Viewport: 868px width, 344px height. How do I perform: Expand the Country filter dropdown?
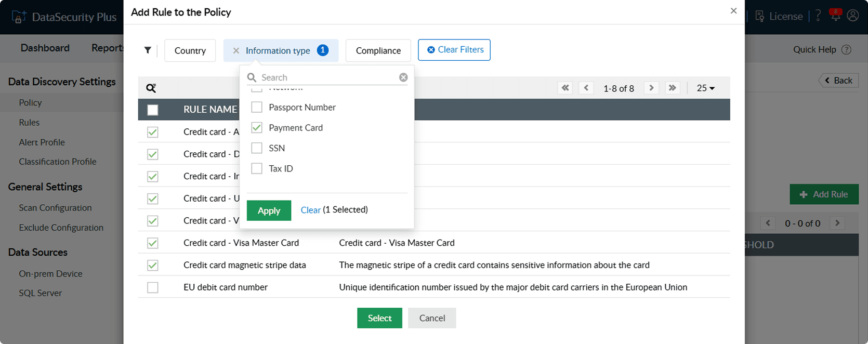coord(190,50)
